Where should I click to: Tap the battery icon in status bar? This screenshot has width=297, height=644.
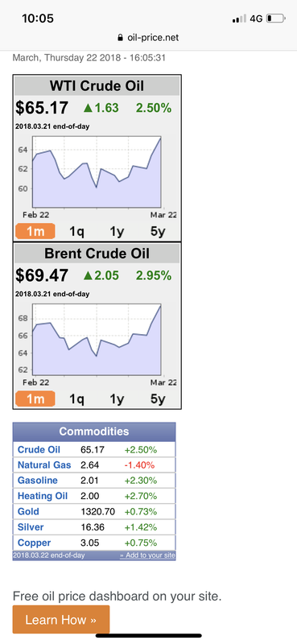tap(275, 19)
